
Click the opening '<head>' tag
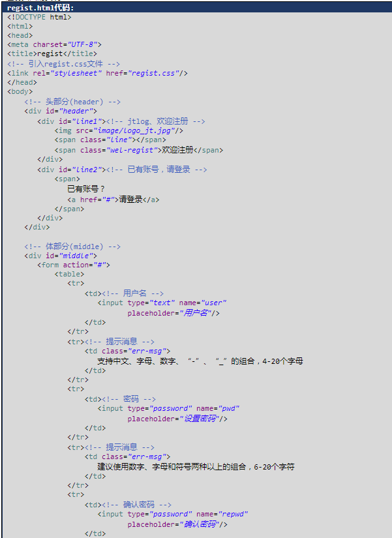tap(20, 35)
